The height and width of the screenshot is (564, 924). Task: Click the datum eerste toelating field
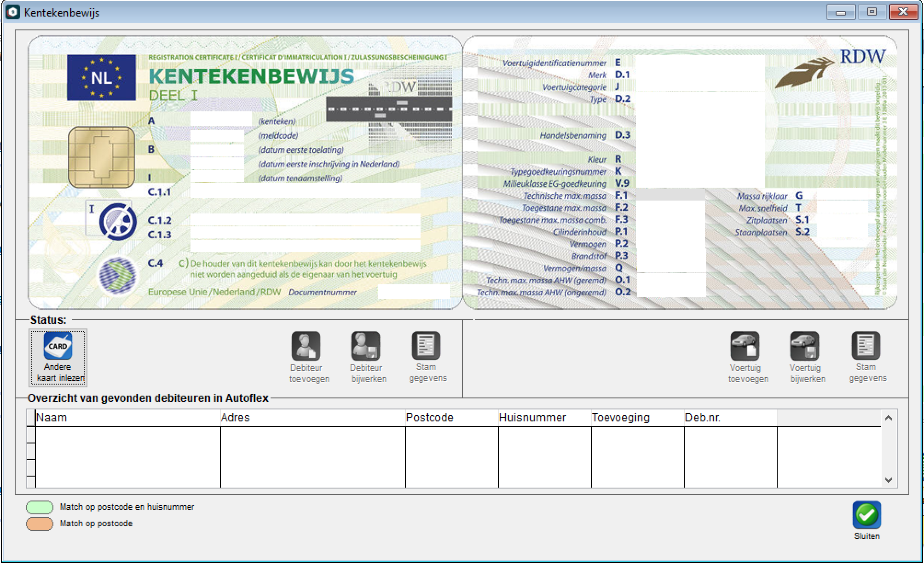pyautogui.click(x=217, y=150)
